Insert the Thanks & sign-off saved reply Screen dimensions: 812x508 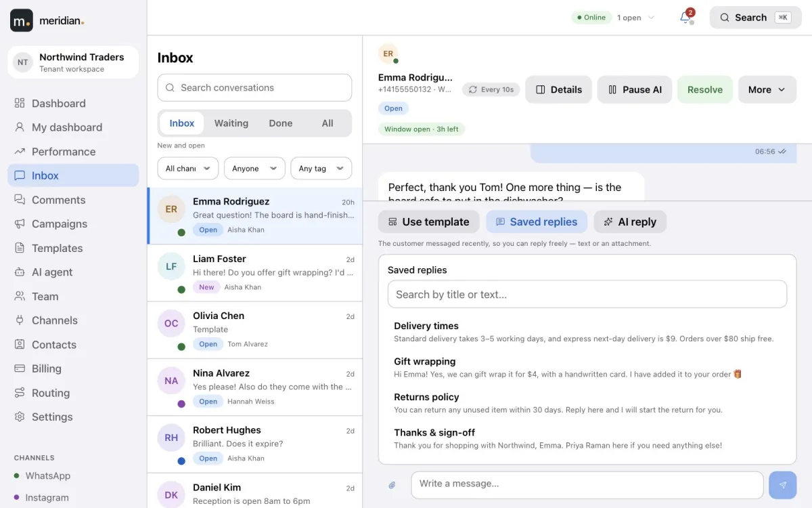587,438
